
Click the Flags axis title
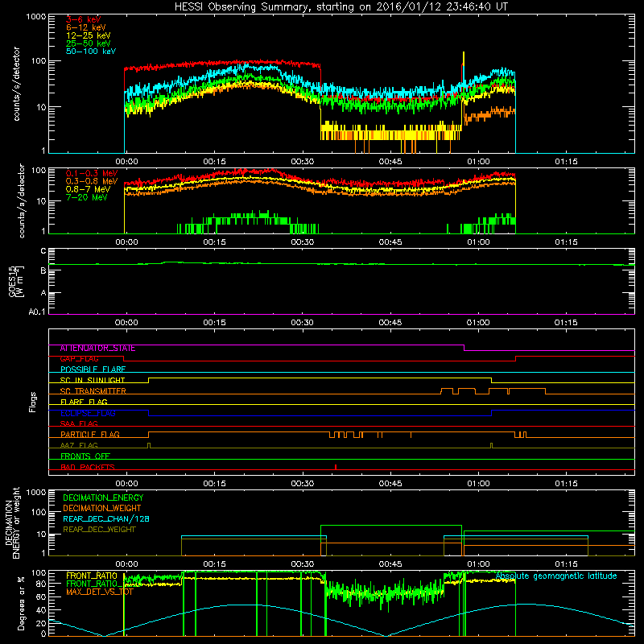pos(32,402)
